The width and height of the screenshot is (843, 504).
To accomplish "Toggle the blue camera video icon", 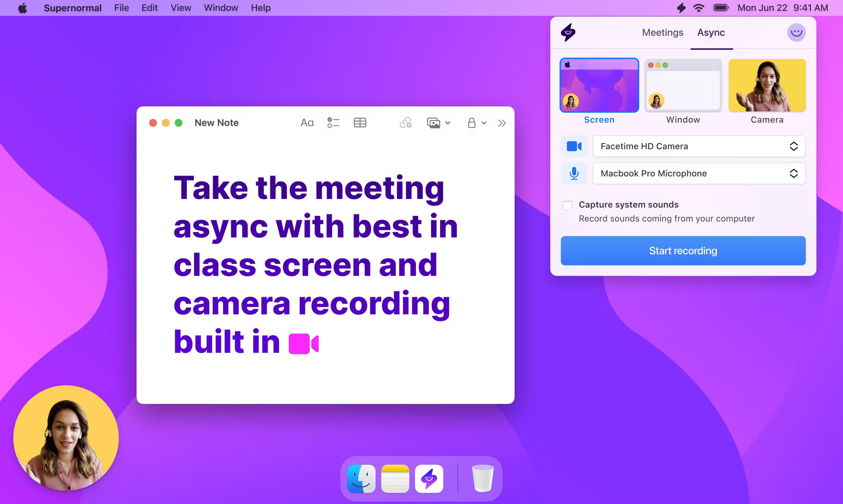I will pyautogui.click(x=574, y=146).
